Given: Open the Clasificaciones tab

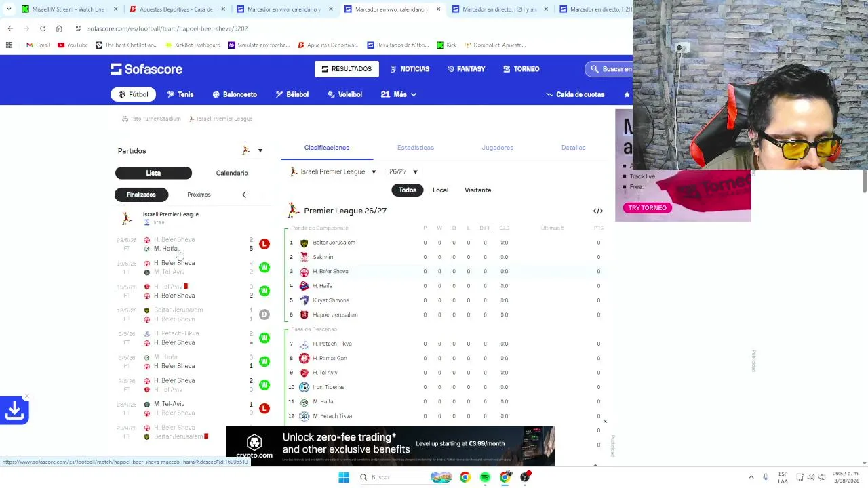Looking at the screenshot, I should pyautogui.click(x=327, y=148).
